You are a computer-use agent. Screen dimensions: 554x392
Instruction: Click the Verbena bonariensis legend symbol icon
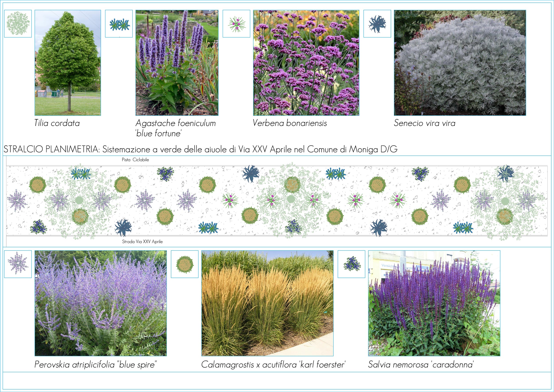(236, 24)
